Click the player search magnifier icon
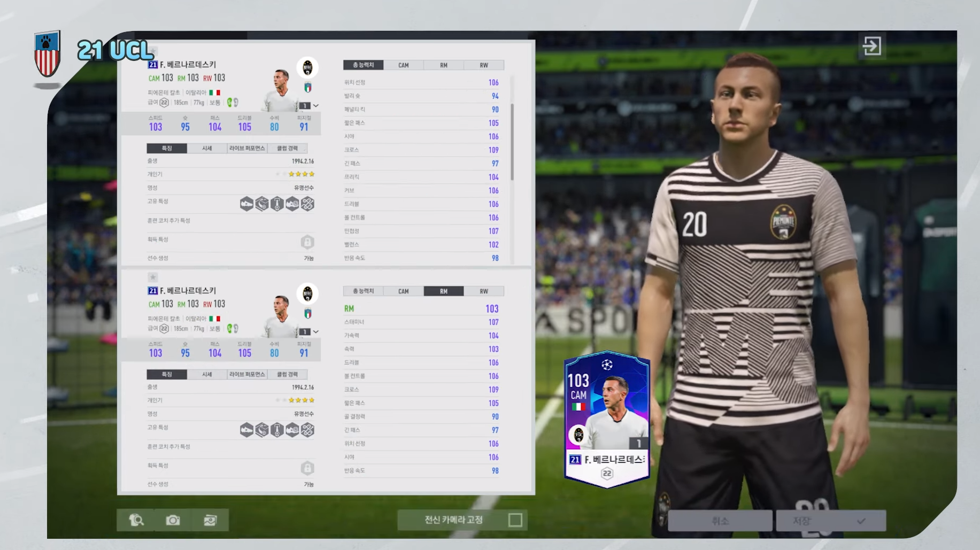 click(136, 520)
